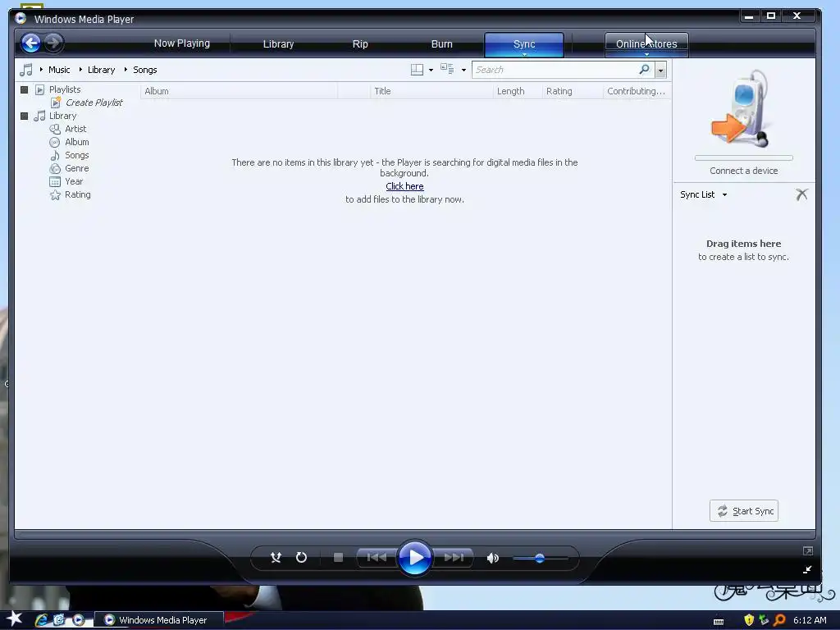Click the security shield tray icon
840x630 pixels.
tap(748, 620)
